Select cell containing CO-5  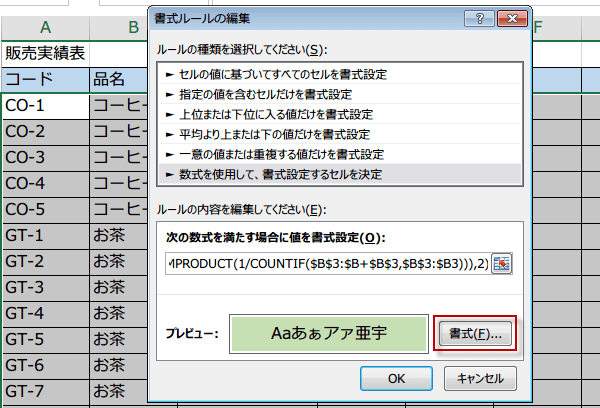pyautogui.click(x=46, y=210)
